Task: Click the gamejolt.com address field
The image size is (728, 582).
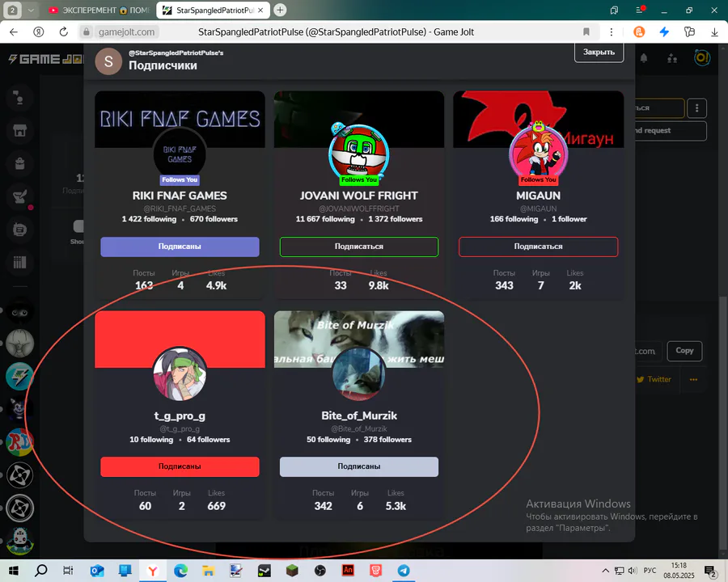Action: point(127,32)
